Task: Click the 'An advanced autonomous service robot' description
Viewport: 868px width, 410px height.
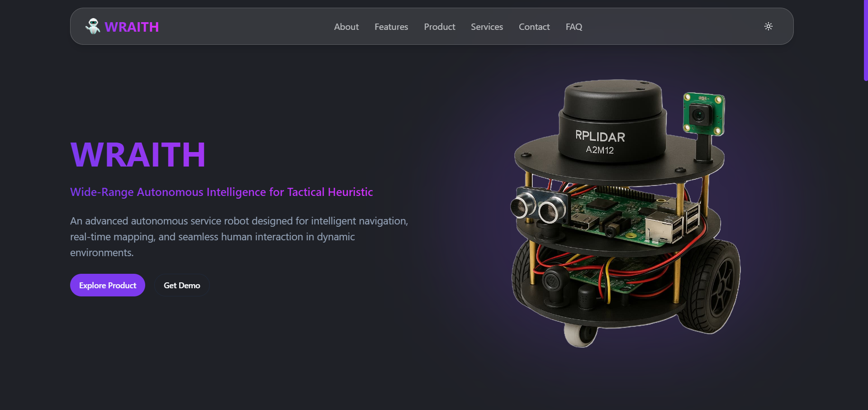Action: click(x=239, y=237)
